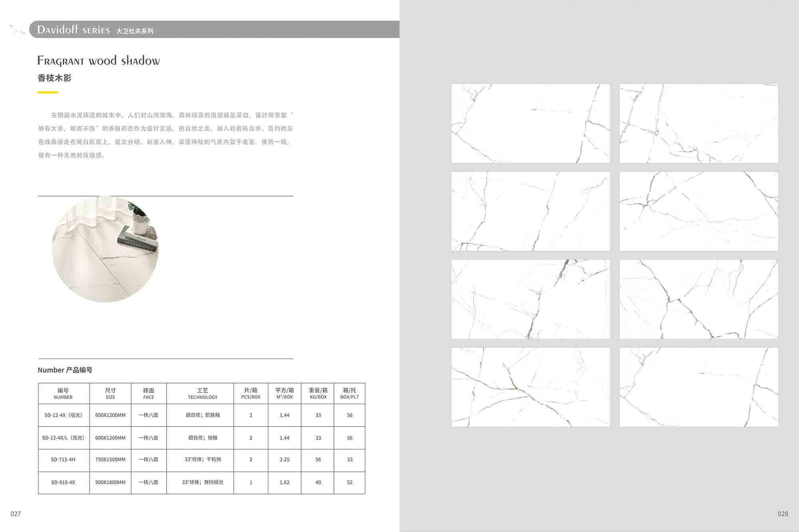Select product number "SD-918-4X"
Viewport: 799px width, 532px height.
[63, 482]
